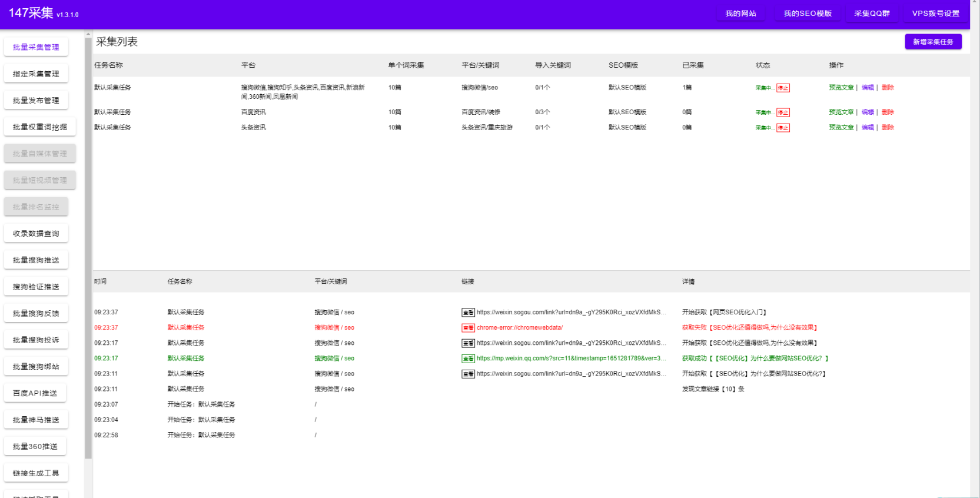The height and width of the screenshot is (498, 980).
Task: Open 百度API推送 in the sidebar
Action: point(35,393)
